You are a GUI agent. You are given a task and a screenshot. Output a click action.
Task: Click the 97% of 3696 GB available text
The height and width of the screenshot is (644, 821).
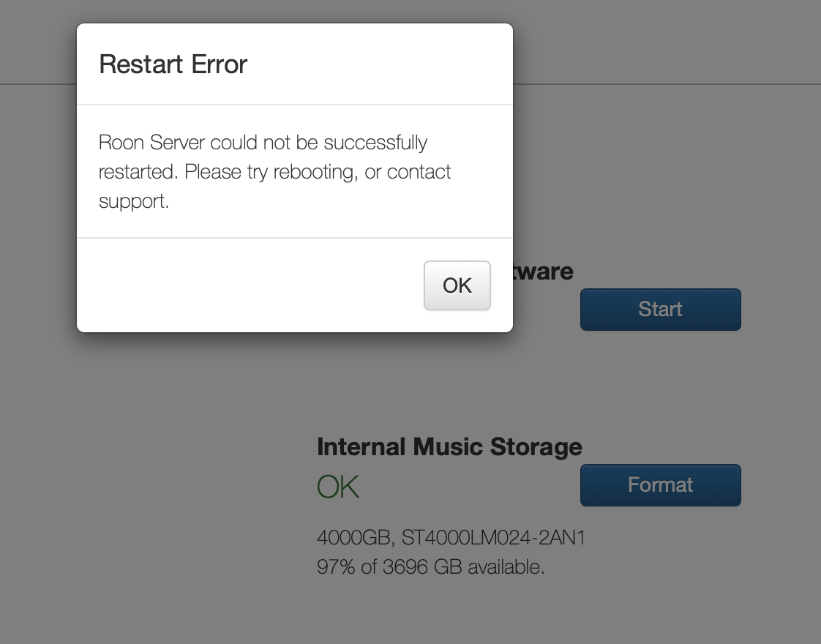coord(430,567)
